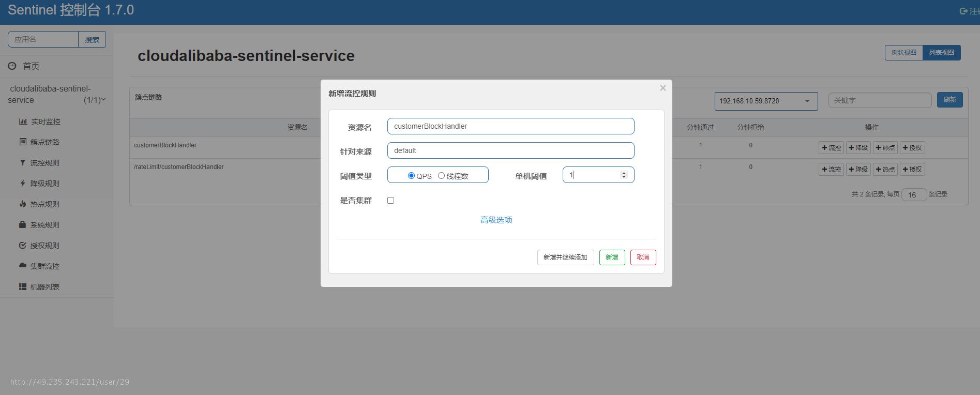Click the 应用名 app name search field
The width and height of the screenshot is (980, 395).
point(43,39)
